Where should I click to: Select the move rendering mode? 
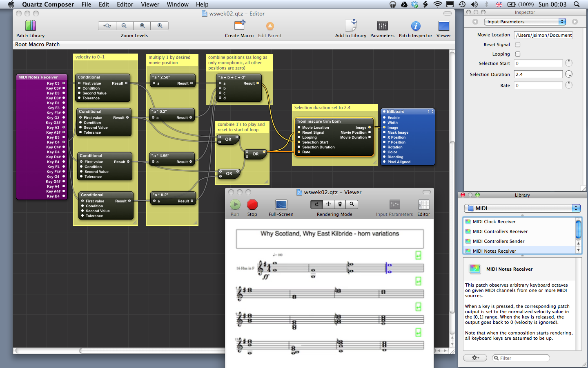[x=328, y=204]
